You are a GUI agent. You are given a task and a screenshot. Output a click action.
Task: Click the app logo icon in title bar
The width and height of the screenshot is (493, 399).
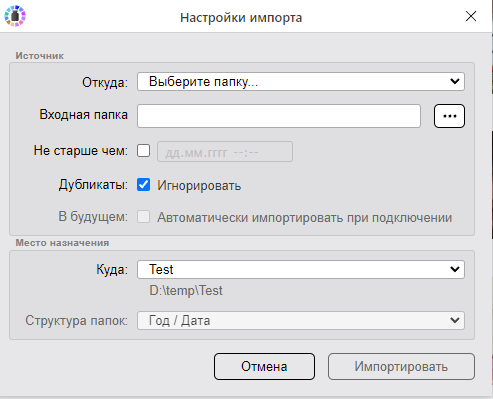[x=15, y=16]
